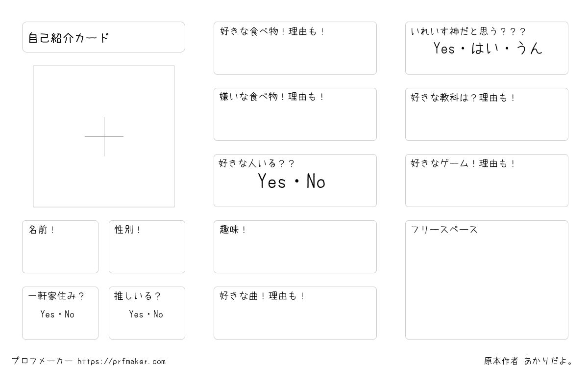Click the 名前！ name field
The height and width of the screenshot is (368, 588).
pyautogui.click(x=60, y=247)
